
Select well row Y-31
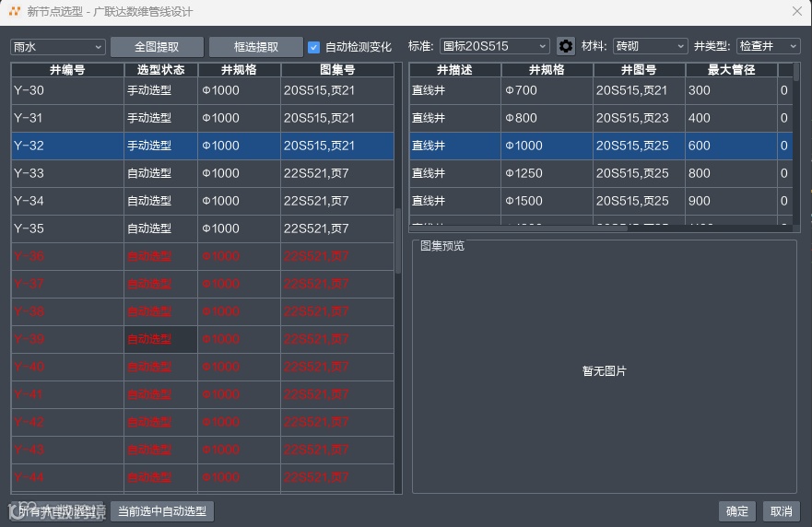pos(203,118)
